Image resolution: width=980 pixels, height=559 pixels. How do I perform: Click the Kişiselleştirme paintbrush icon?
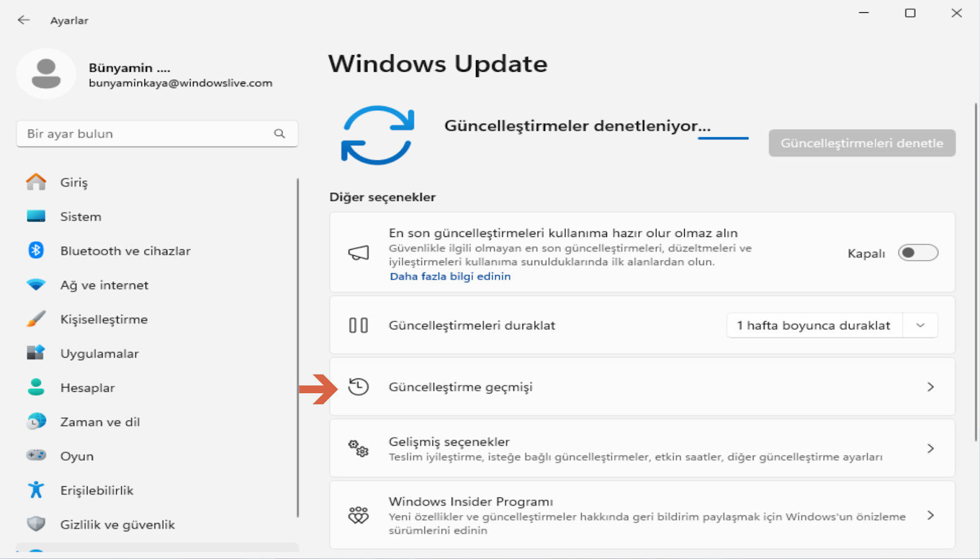36,319
